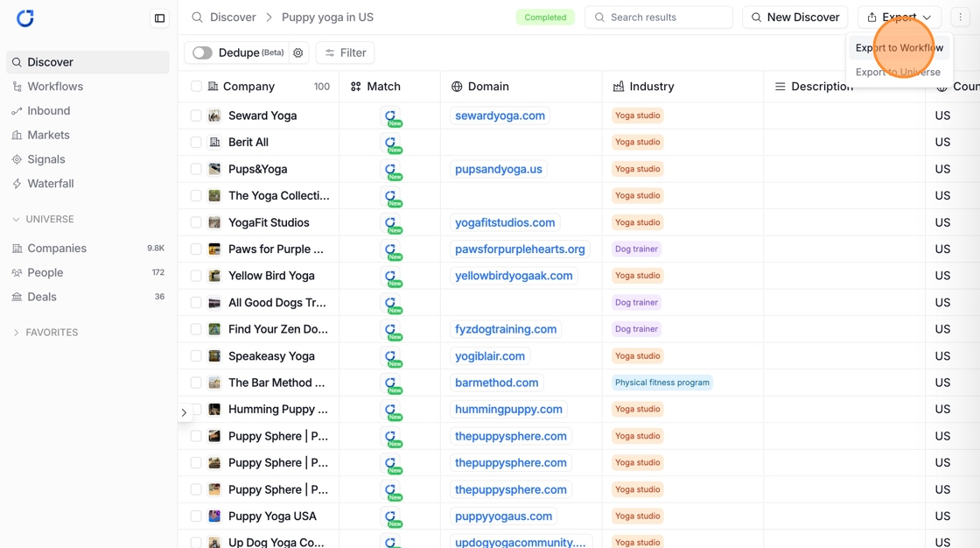
Task: Choose Export to Workflow option
Action: tap(899, 48)
